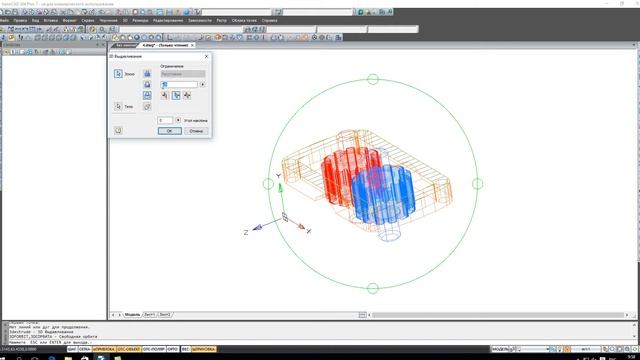
Task: Toggle ОТС-ОБЪЕКТ tracking in status bar
Action: click(129, 349)
